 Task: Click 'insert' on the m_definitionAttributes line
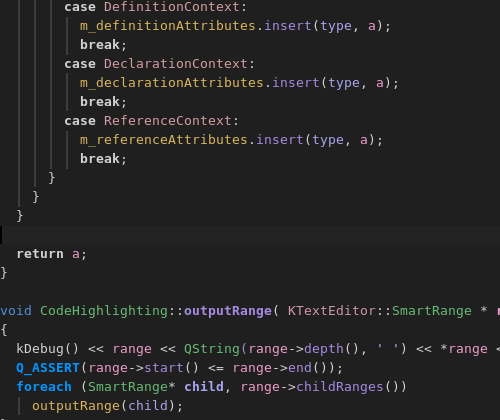(x=288, y=26)
